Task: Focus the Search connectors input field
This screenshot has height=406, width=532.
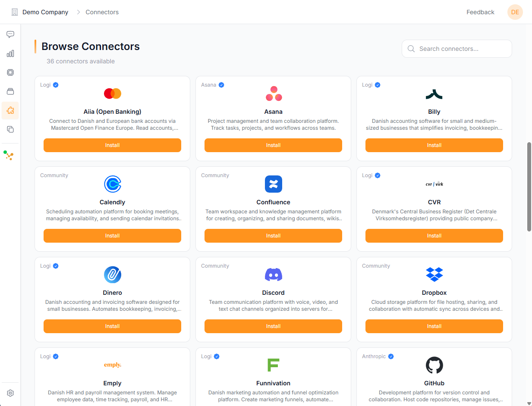Action: (x=462, y=49)
